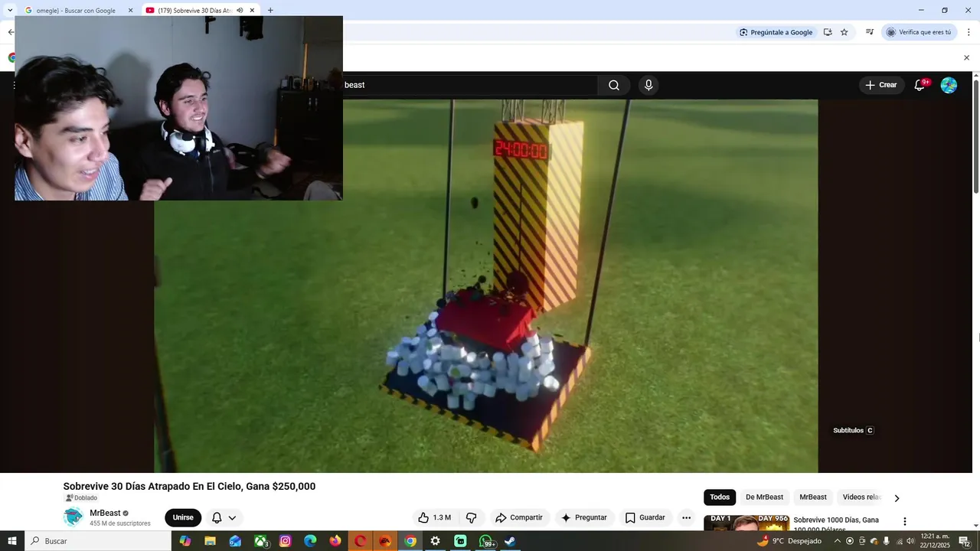Open Firefox from taskbar

coord(335,541)
